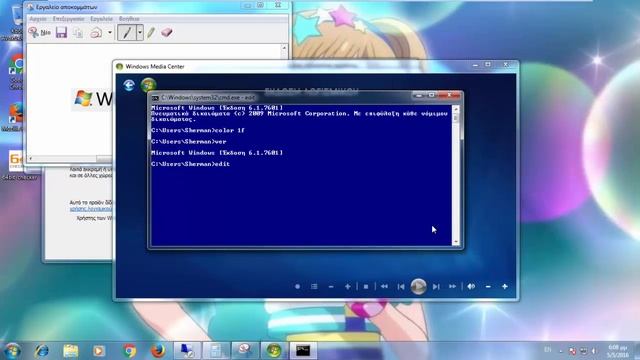Skip to next track in Media Center
This screenshot has height=360, width=640.
tap(436, 287)
